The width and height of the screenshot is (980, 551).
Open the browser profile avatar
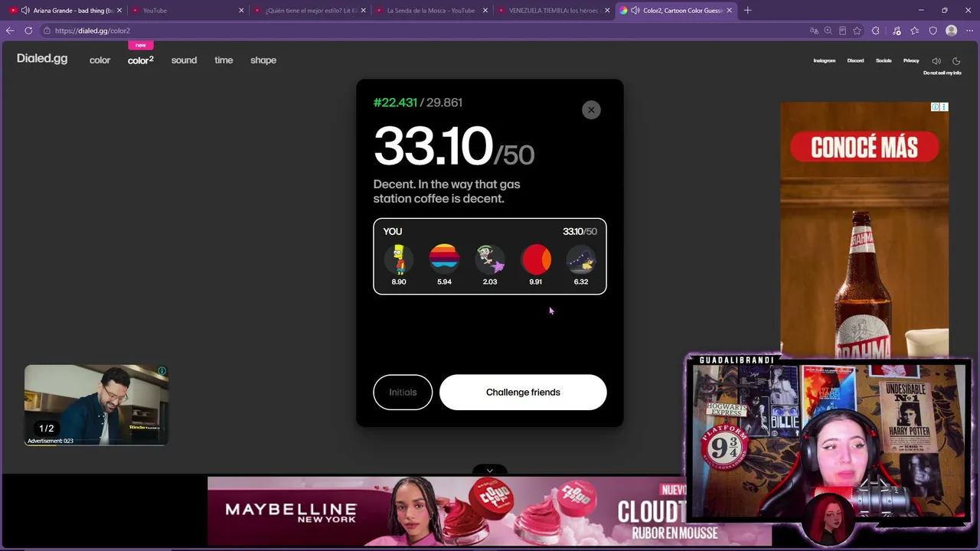coord(952,31)
